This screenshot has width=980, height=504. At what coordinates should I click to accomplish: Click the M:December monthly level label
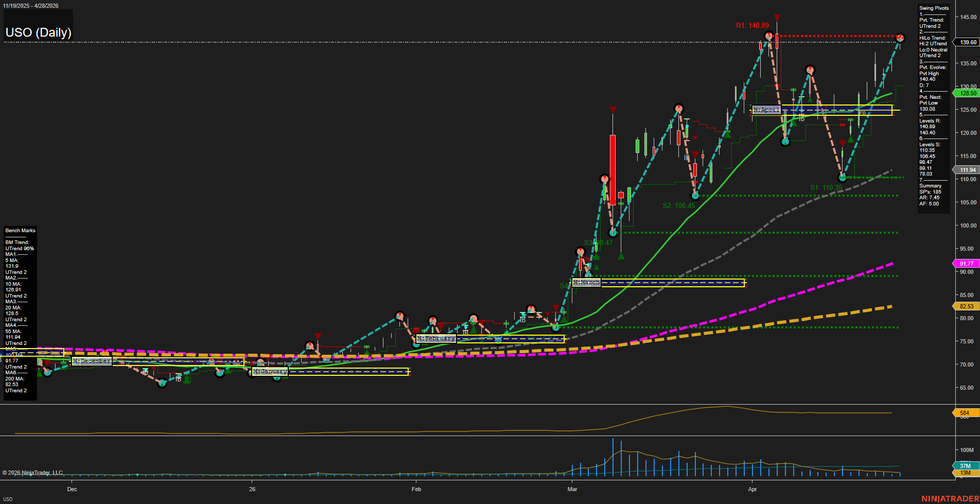[92, 361]
